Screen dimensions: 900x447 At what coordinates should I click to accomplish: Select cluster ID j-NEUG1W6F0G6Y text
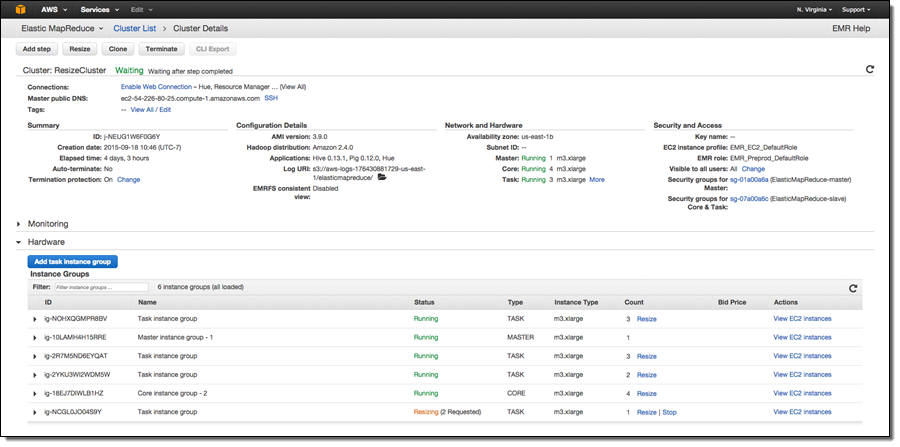coord(131,137)
